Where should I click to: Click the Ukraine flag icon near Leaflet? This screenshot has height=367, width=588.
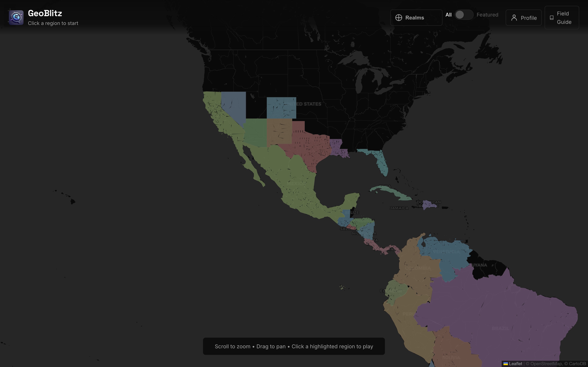click(506, 364)
